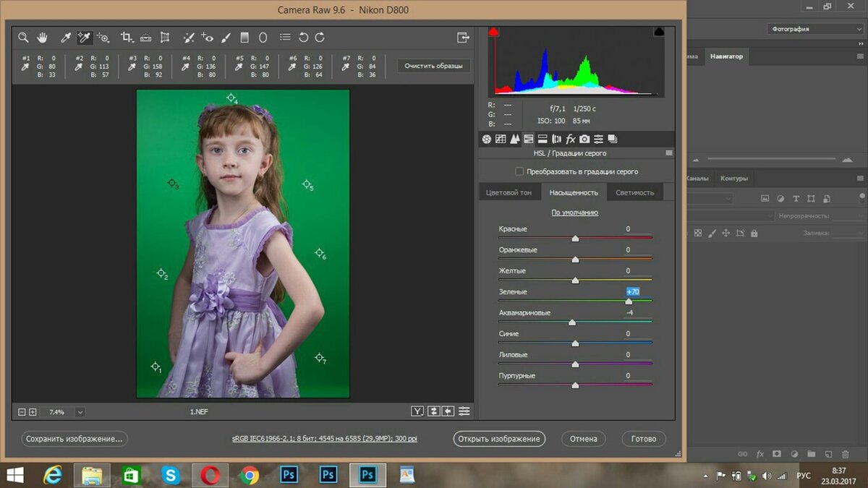The height and width of the screenshot is (488, 868).
Task: Zoom out with the minus button
Action: coord(22,411)
